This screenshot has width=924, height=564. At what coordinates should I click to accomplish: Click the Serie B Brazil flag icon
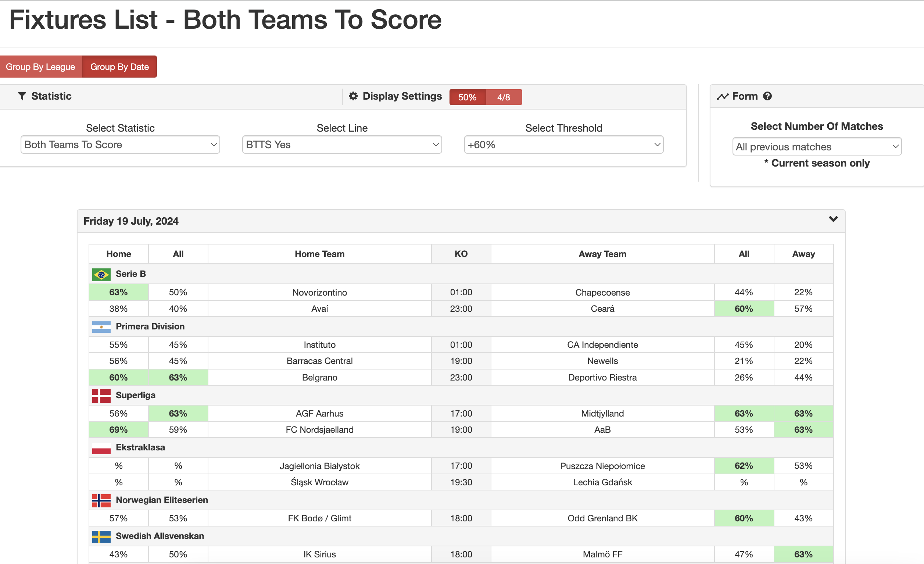(x=101, y=274)
